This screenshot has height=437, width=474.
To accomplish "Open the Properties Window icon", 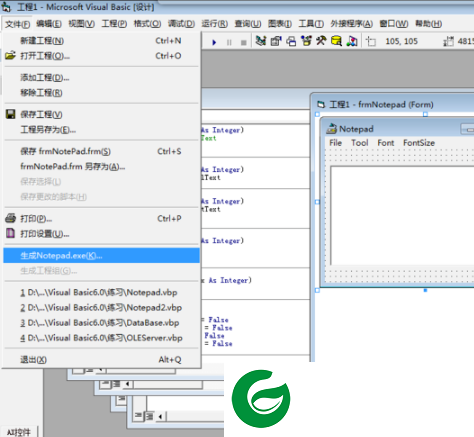I will [276, 41].
